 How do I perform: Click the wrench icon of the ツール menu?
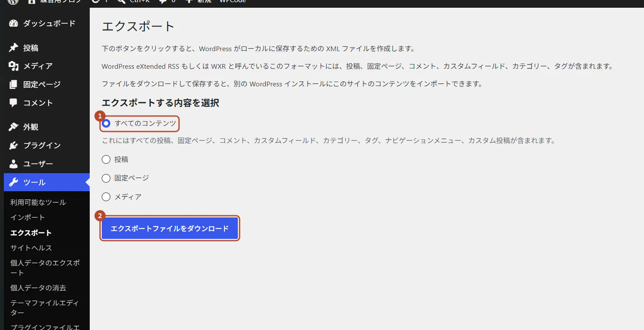click(x=13, y=183)
